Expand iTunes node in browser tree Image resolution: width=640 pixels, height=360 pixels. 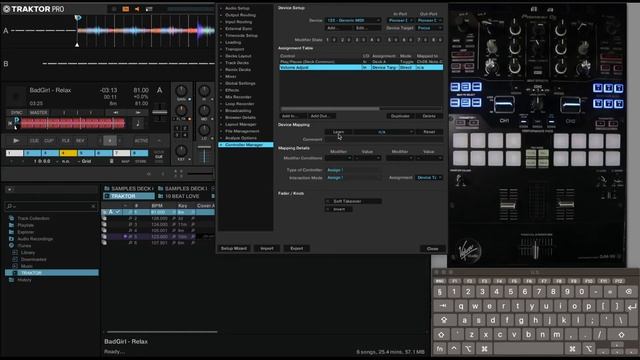tap(24, 246)
